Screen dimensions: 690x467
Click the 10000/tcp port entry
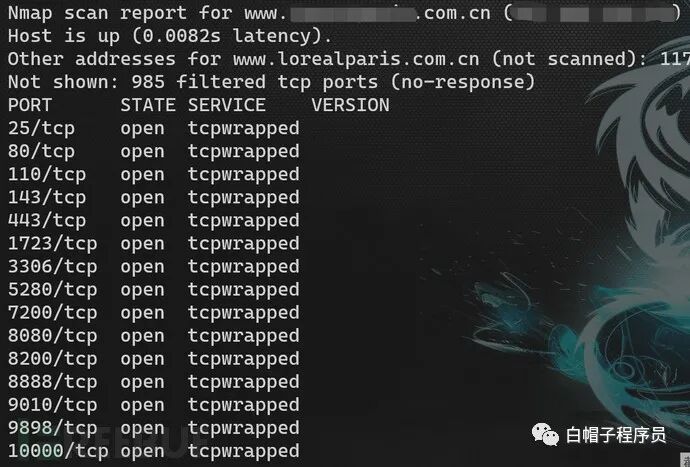point(58,451)
